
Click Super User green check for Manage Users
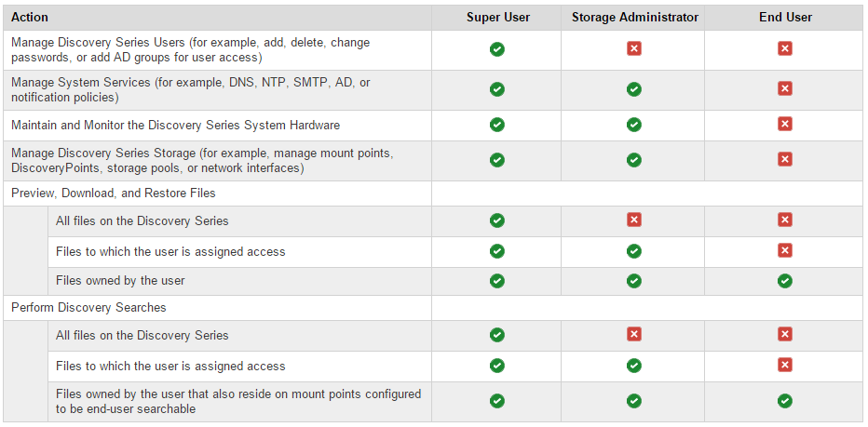pos(496,49)
